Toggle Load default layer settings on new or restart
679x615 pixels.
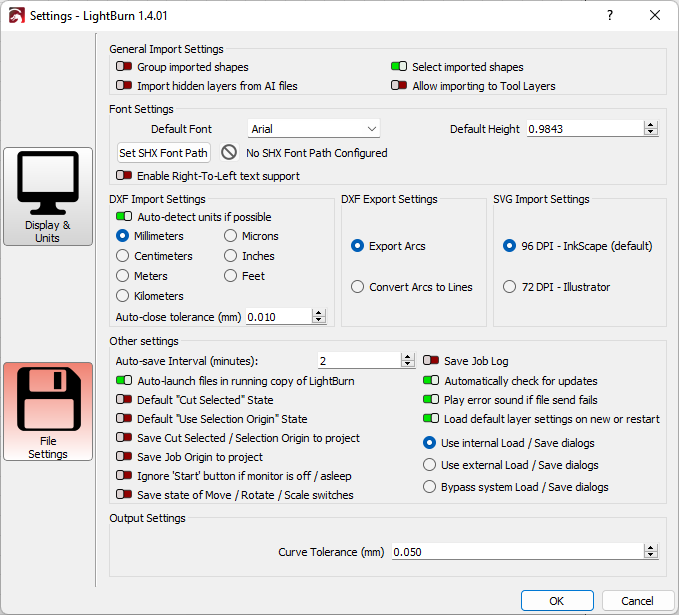pos(431,418)
